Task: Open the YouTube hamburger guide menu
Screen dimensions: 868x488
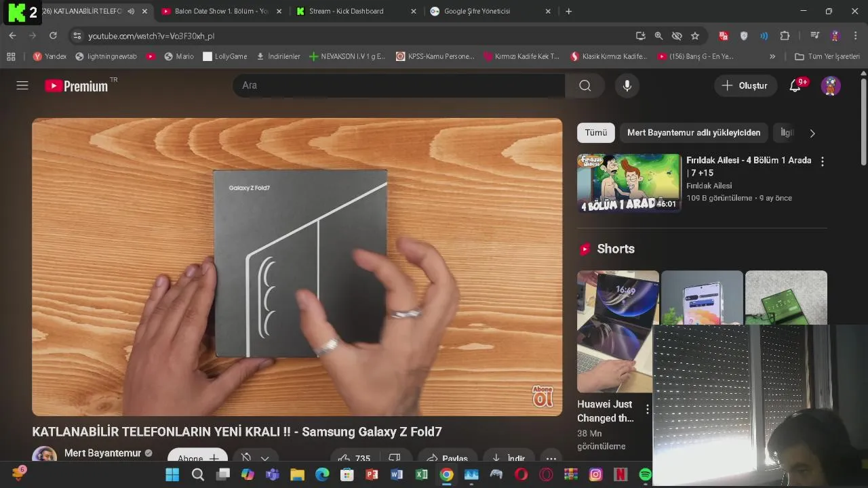Action: [22, 85]
